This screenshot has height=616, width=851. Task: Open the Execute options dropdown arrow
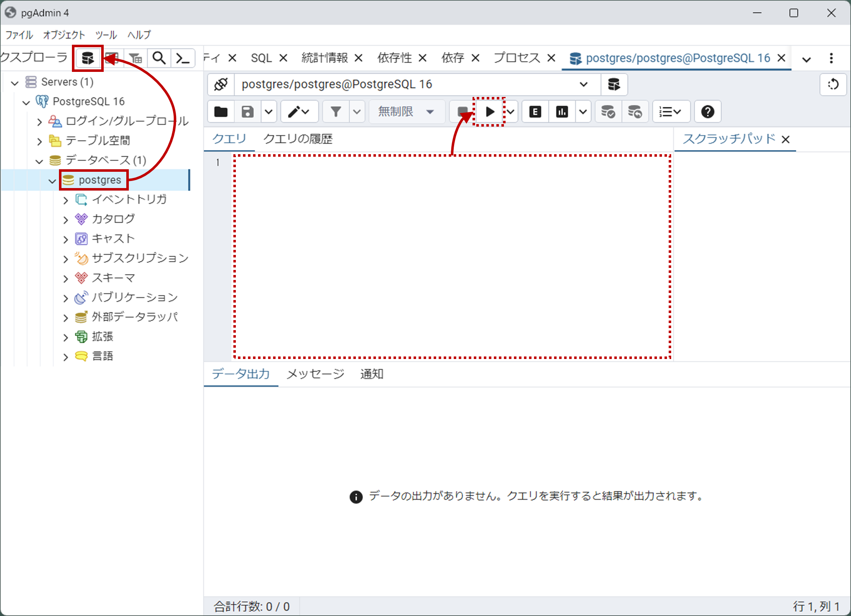(511, 112)
